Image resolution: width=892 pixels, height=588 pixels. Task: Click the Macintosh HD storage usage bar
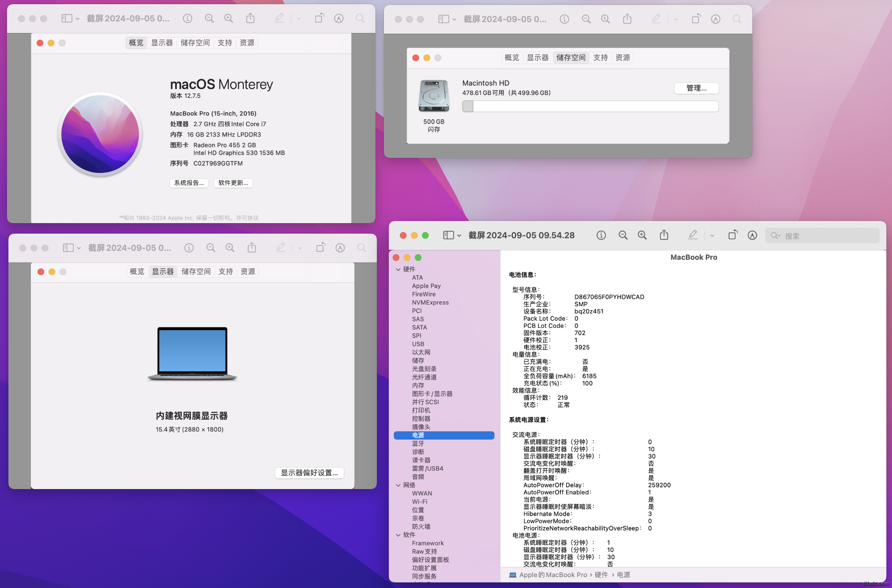(x=590, y=107)
